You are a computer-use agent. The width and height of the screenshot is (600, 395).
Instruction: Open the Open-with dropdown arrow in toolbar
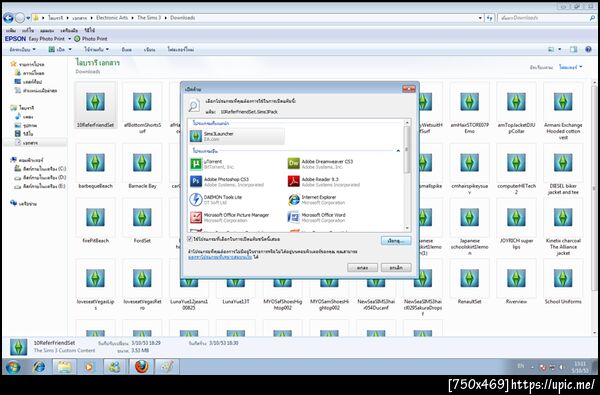coord(70,49)
